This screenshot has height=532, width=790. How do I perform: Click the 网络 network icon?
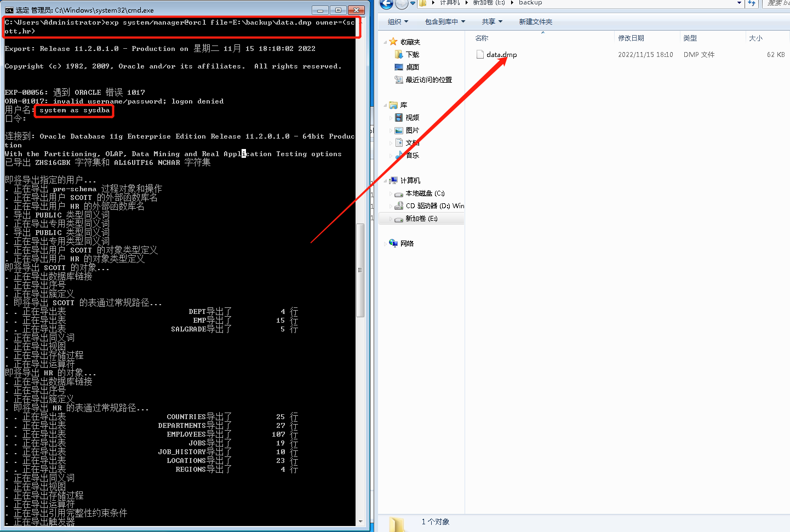pos(393,243)
